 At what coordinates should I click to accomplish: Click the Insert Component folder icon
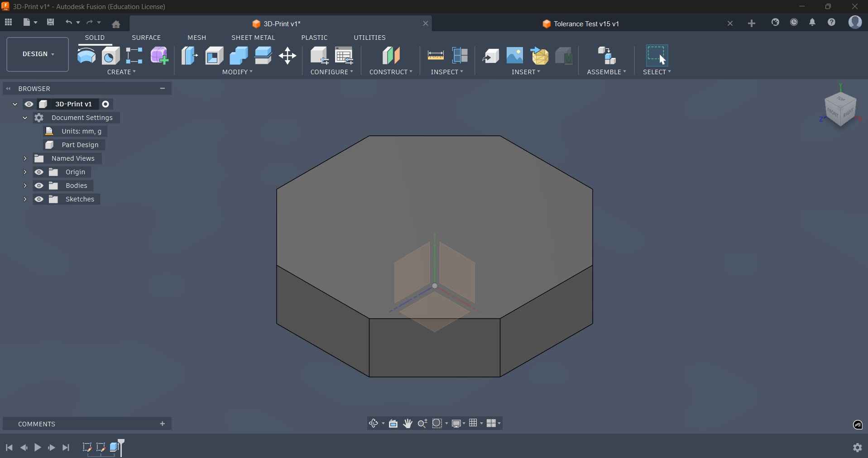point(540,56)
